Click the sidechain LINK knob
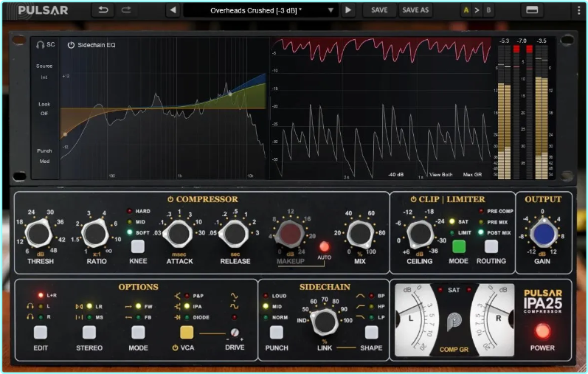 pos(325,322)
